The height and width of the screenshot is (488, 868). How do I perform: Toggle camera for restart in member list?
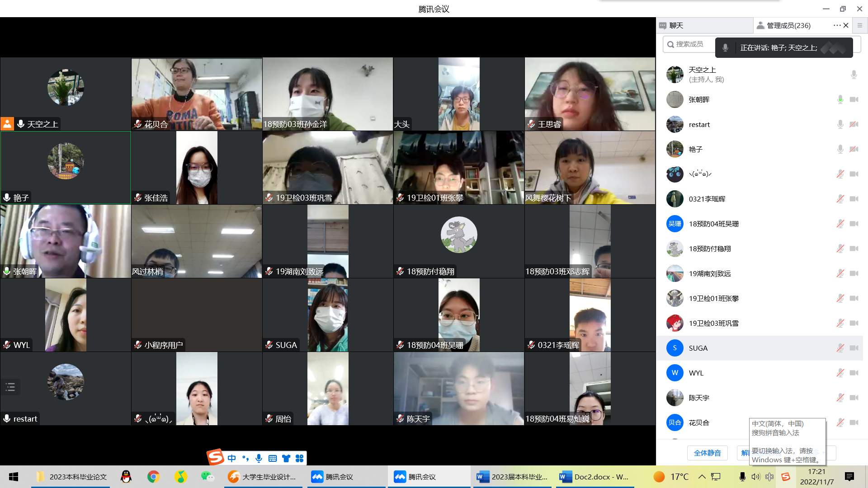click(854, 124)
